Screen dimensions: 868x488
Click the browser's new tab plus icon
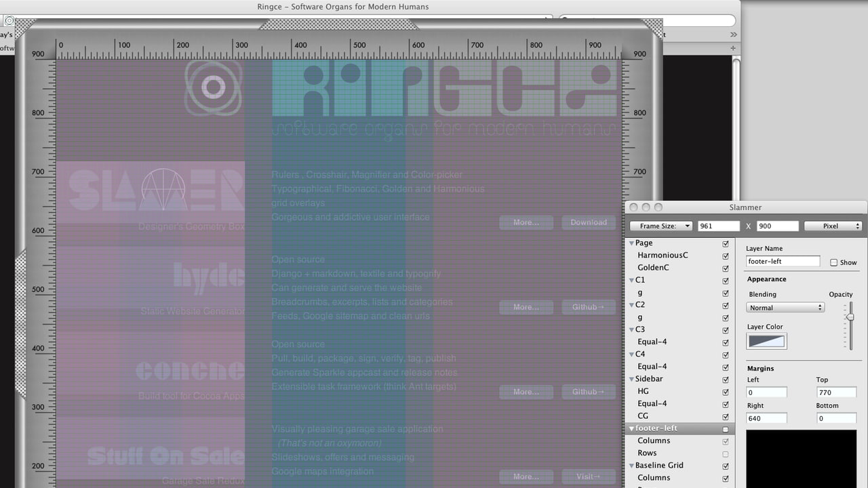[733, 48]
